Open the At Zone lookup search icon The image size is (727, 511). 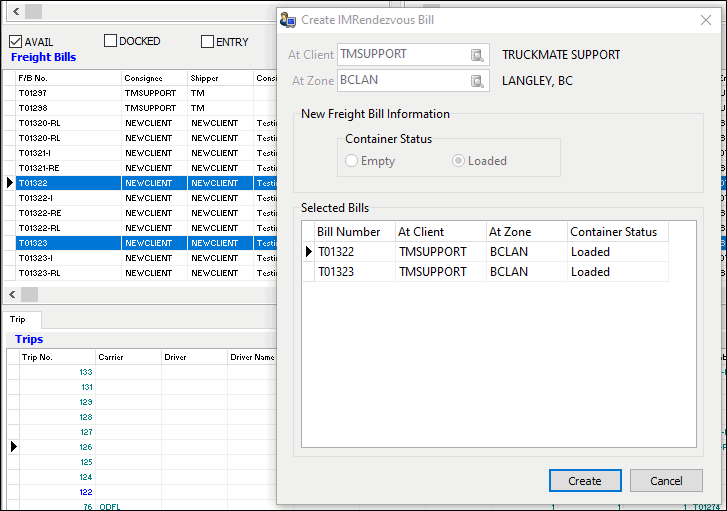click(477, 81)
